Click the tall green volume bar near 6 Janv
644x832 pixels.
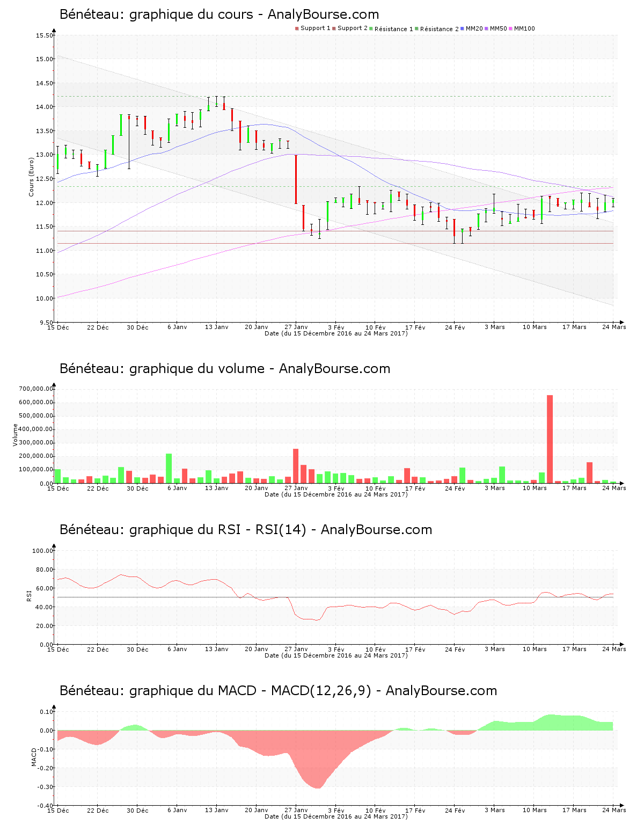pyautogui.click(x=169, y=469)
